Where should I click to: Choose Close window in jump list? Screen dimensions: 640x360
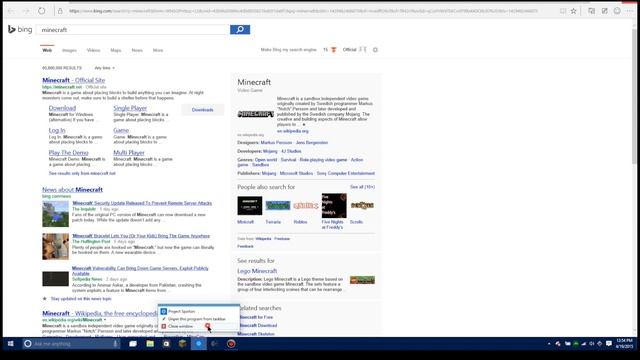click(199, 326)
